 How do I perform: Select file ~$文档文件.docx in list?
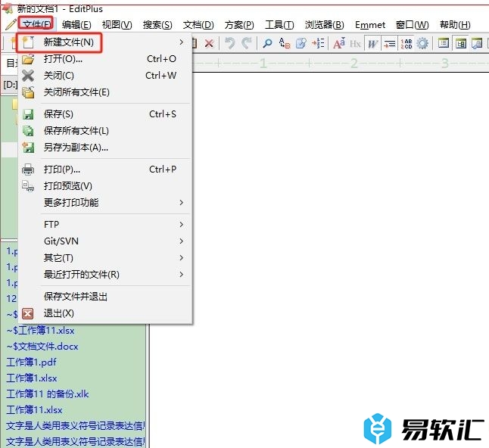(x=42, y=346)
